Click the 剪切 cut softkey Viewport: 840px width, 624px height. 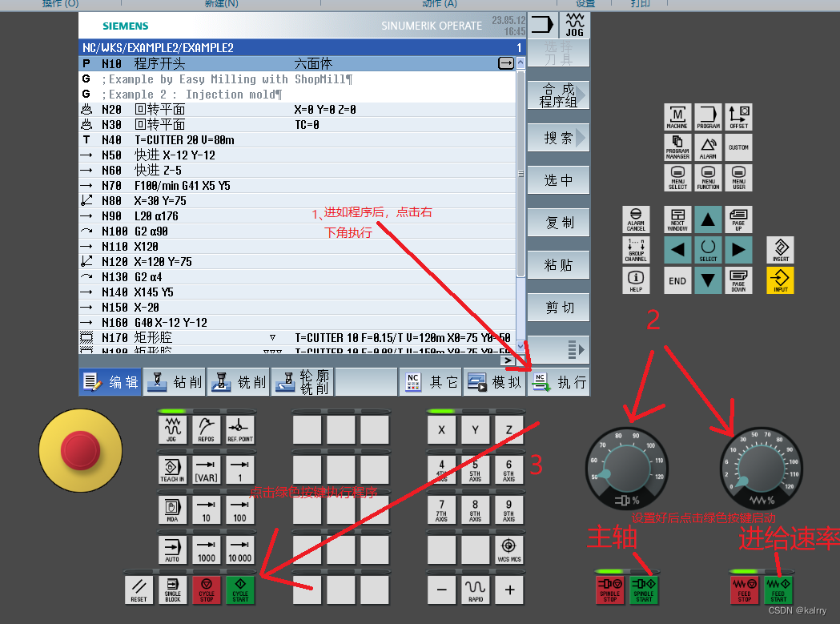pos(558,307)
